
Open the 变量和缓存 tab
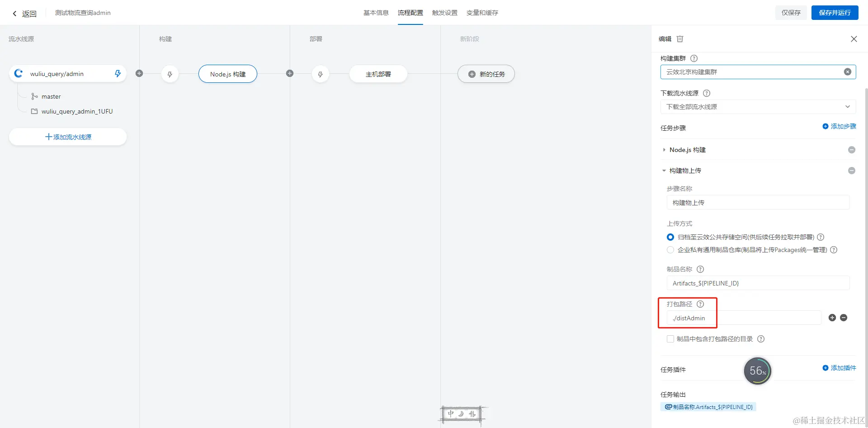pyautogui.click(x=482, y=13)
